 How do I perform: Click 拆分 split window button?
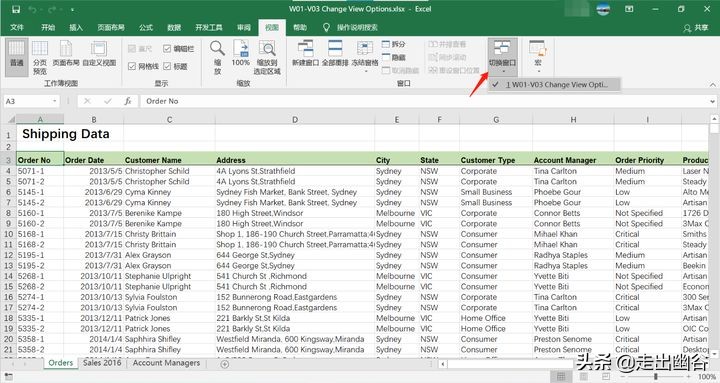click(x=394, y=44)
